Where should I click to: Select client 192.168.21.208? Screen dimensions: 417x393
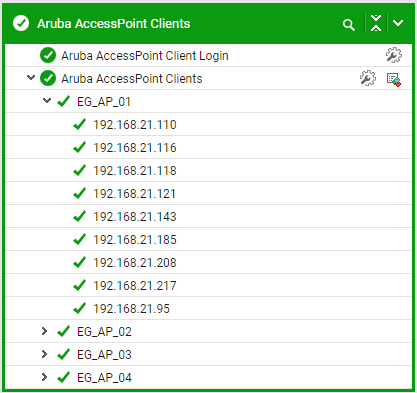pyautogui.click(x=135, y=263)
